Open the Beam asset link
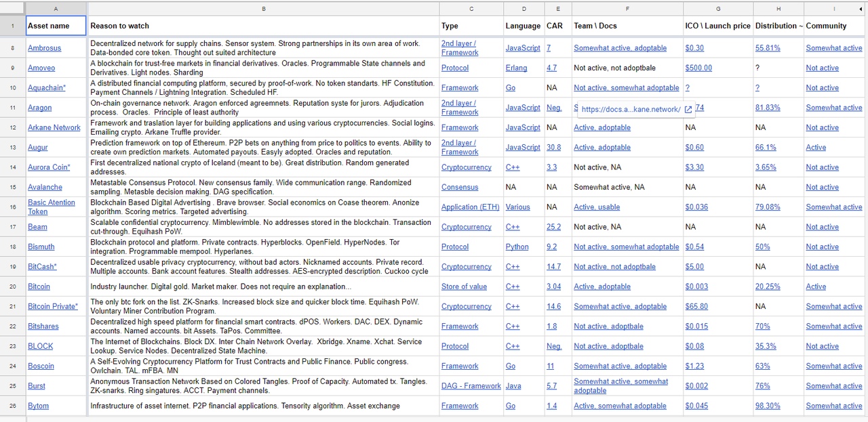The image size is (868, 422). [37, 227]
